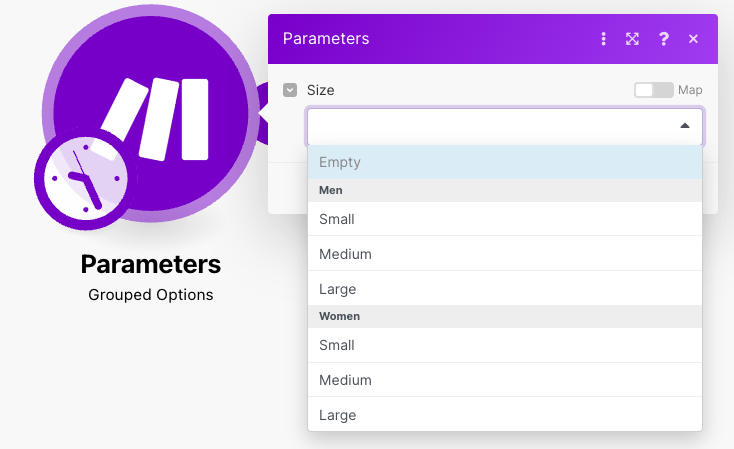Image resolution: width=734 pixels, height=449 pixels.
Task: Open the three-dot options menu in Parameters header
Action: [603, 39]
